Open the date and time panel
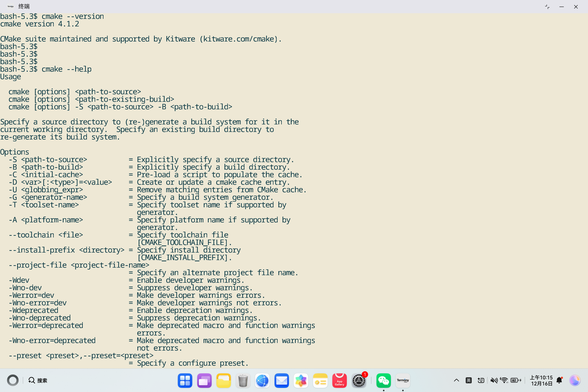This screenshot has height=392, width=588. pyautogui.click(x=541, y=380)
